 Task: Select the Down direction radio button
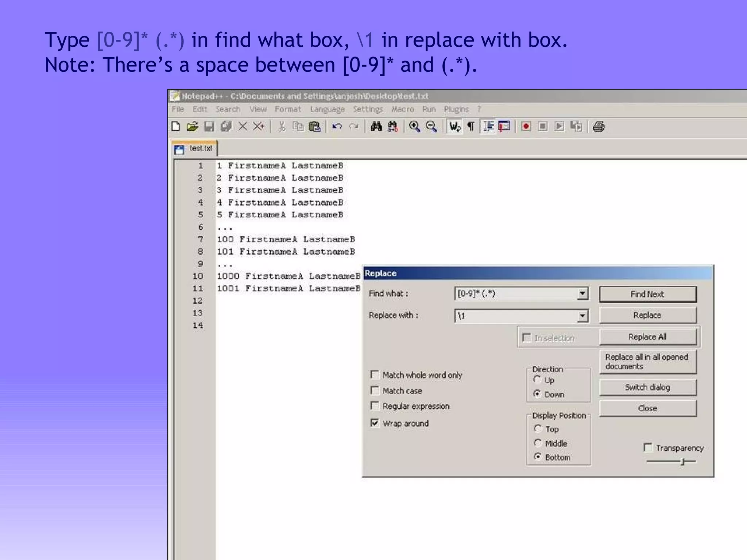537,394
